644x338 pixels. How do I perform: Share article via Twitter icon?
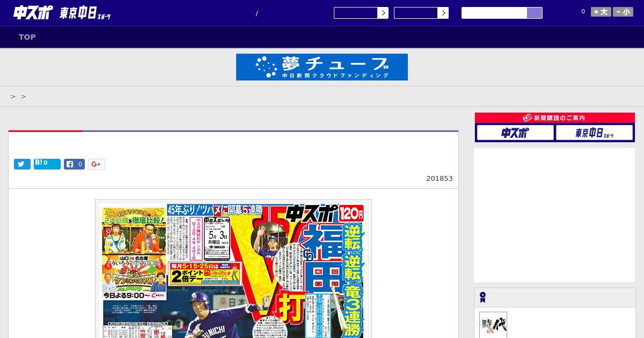pos(22,164)
